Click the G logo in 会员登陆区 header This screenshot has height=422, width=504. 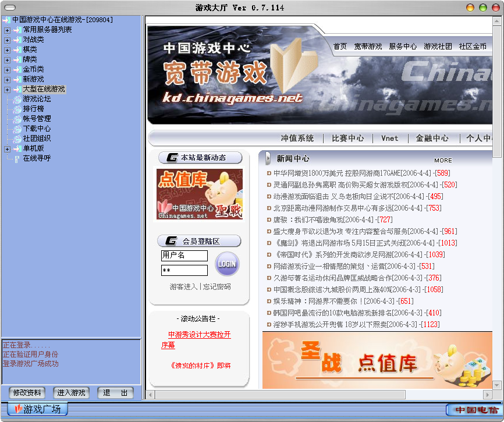(x=171, y=241)
